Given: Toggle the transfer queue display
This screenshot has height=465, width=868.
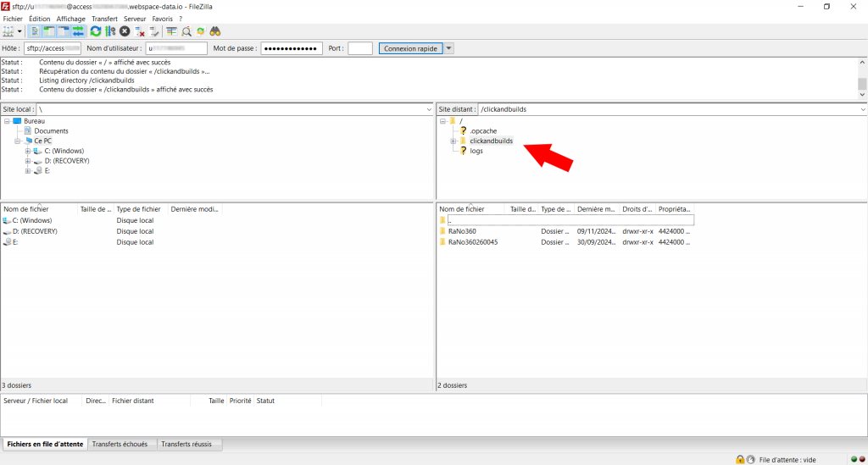Looking at the screenshot, I should (x=78, y=31).
